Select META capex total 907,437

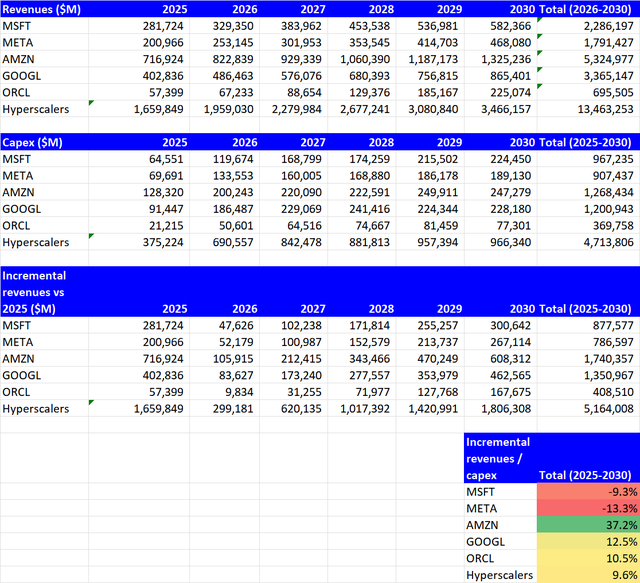588,176
